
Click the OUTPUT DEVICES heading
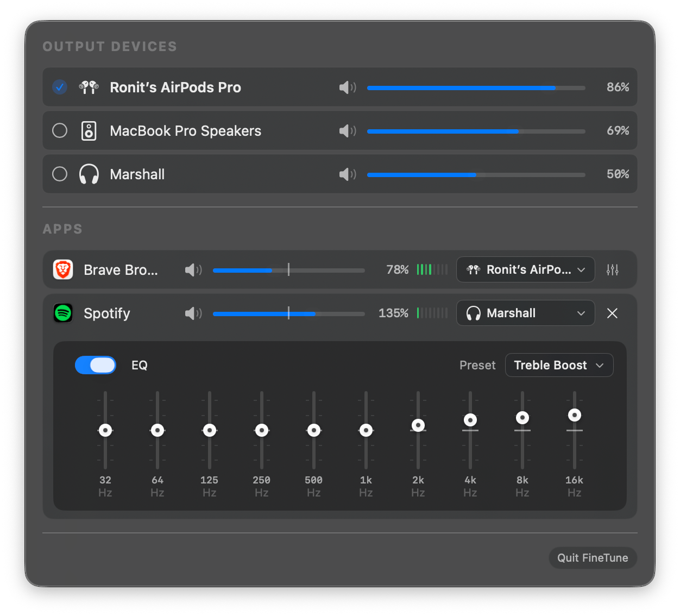(110, 47)
